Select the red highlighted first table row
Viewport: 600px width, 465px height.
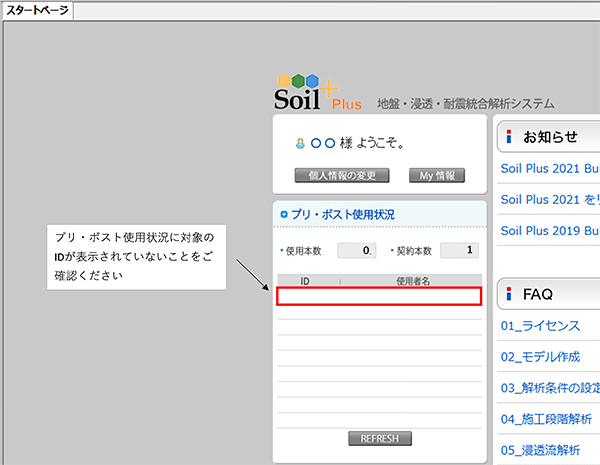tap(379, 296)
